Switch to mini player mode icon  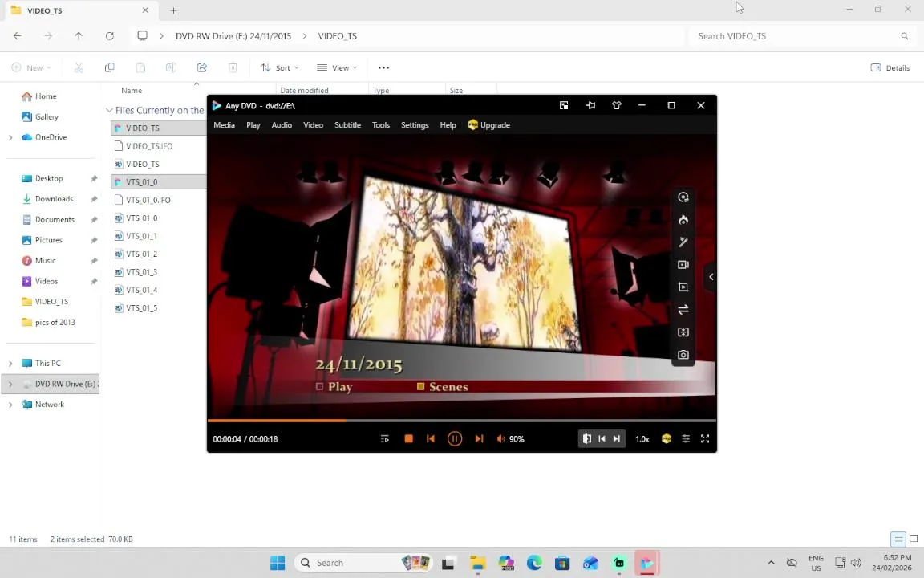(x=564, y=106)
